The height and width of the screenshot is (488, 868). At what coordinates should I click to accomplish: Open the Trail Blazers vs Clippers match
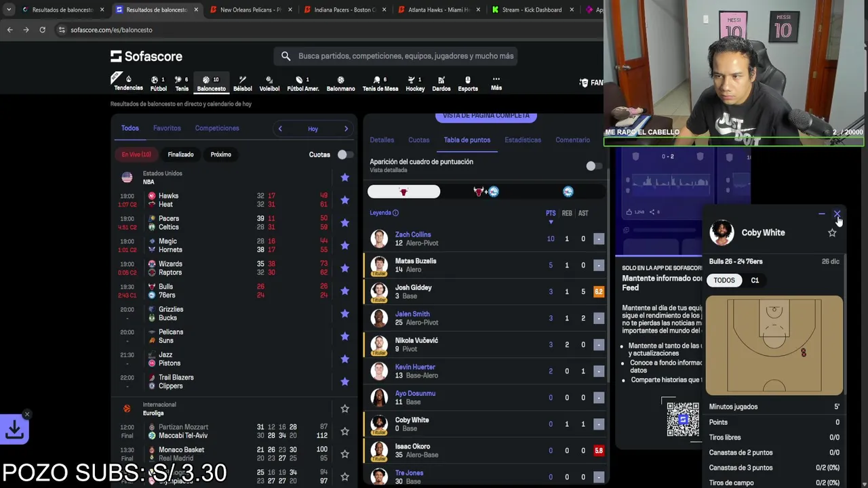pyautogui.click(x=235, y=382)
